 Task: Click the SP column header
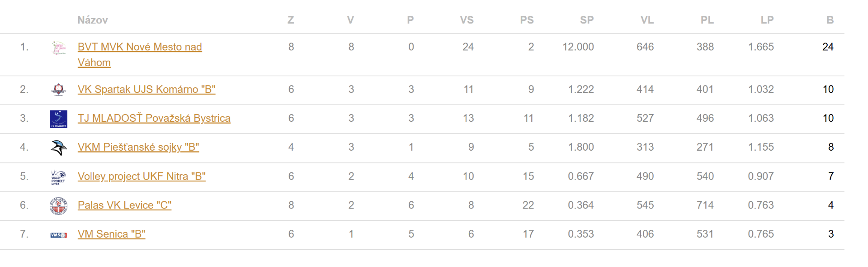587,20
